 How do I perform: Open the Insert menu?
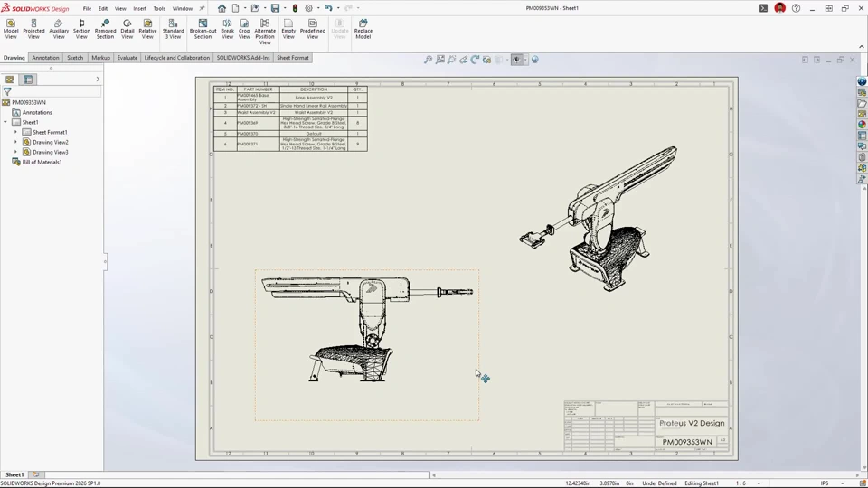[139, 8]
